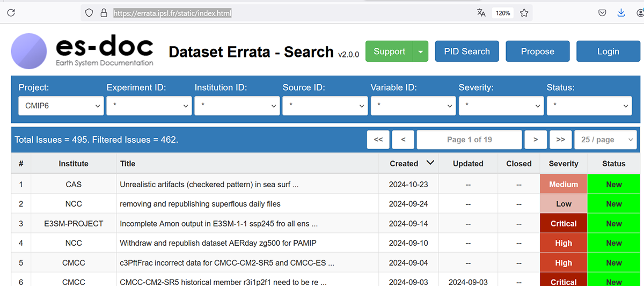644x286 pixels.
Task: Open 'Incomplete Amon output in E3SM-1-1' issue
Action: [x=218, y=224]
